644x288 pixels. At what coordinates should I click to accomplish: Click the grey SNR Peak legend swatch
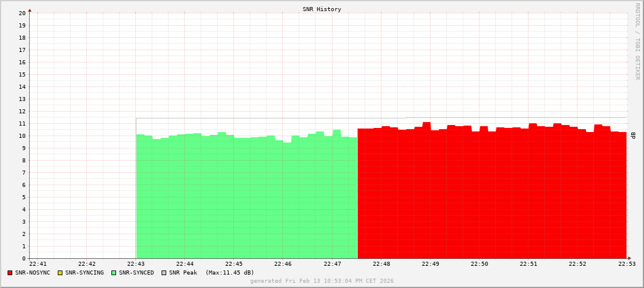coord(164,273)
